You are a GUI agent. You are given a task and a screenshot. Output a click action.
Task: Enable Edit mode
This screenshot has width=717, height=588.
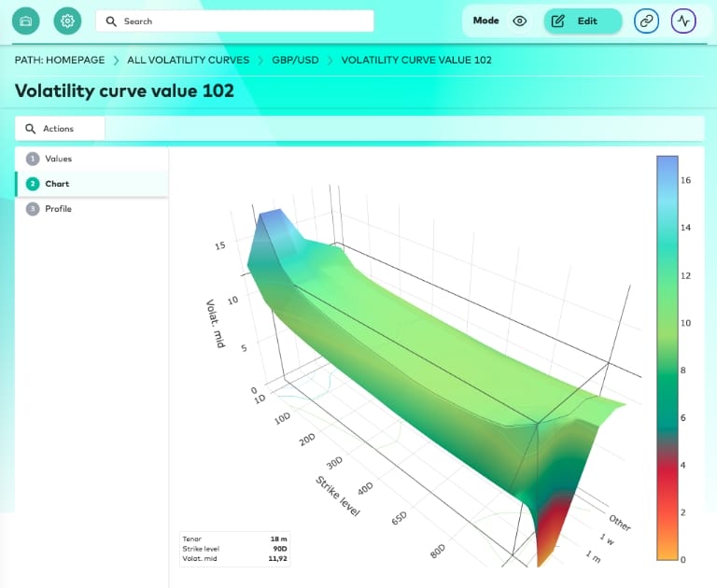pyautogui.click(x=583, y=21)
